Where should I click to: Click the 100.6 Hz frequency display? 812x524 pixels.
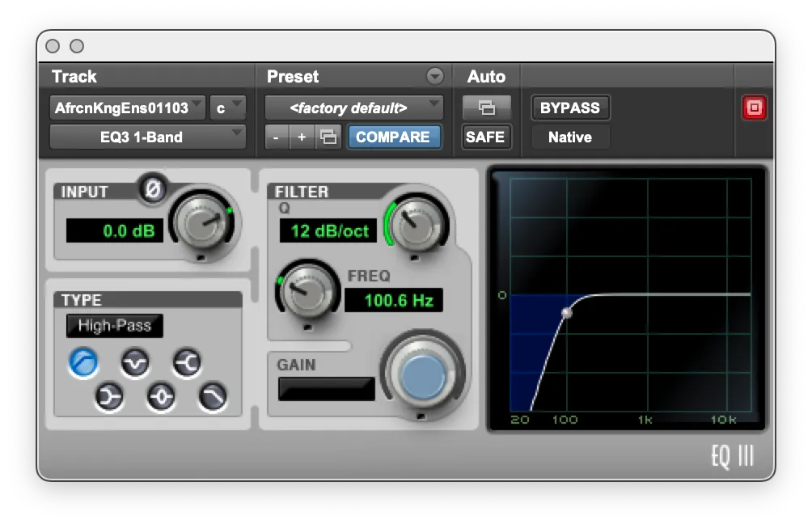[394, 301]
